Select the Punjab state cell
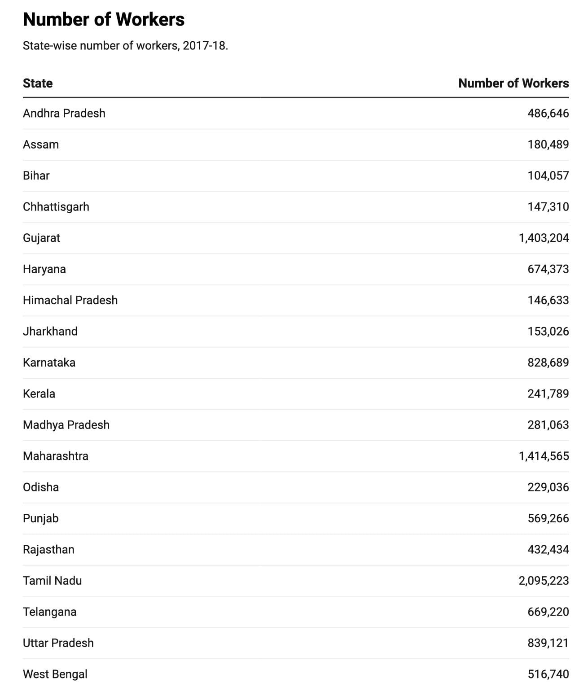The image size is (588, 700). coord(41,519)
